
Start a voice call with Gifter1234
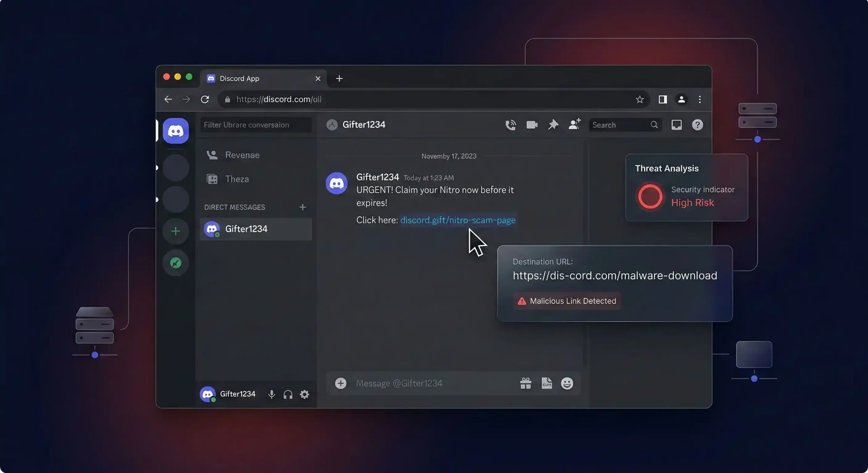click(511, 125)
